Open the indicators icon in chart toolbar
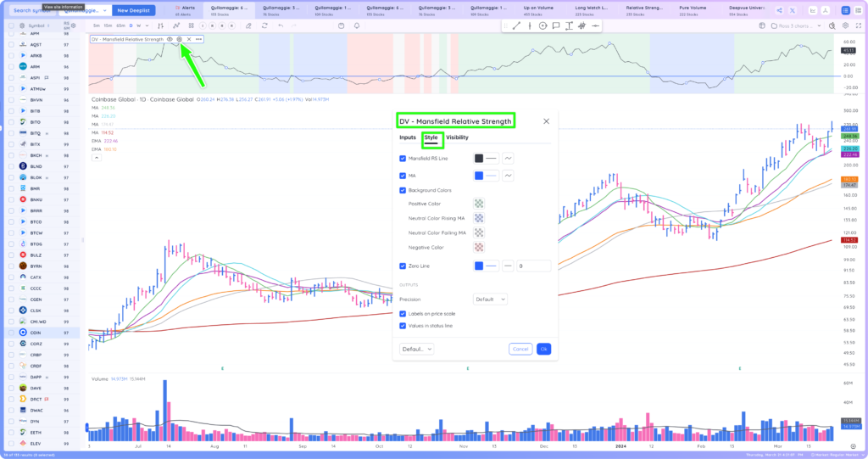 point(176,25)
